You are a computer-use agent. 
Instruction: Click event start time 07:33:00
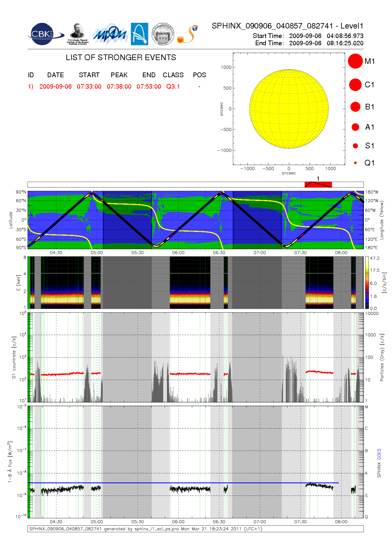(x=89, y=86)
